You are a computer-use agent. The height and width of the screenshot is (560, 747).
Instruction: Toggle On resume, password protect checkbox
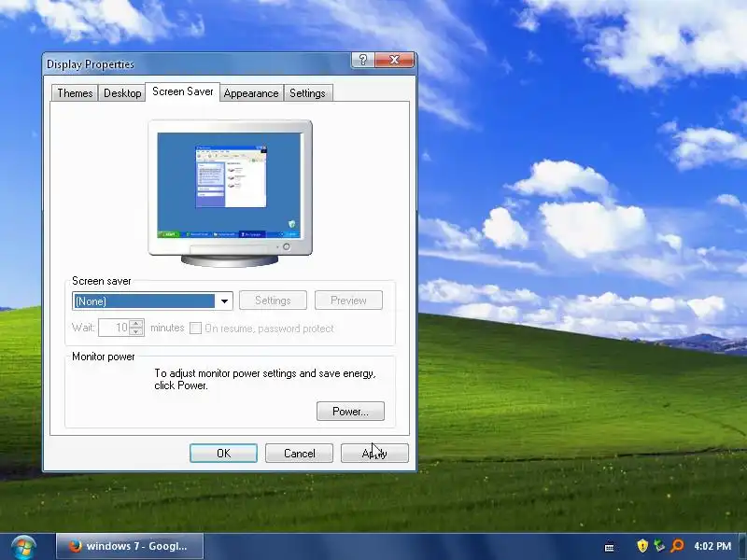pos(195,329)
